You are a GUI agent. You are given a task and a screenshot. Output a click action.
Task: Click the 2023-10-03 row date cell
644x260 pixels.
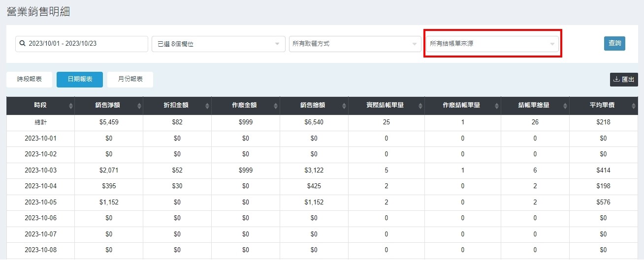40,171
